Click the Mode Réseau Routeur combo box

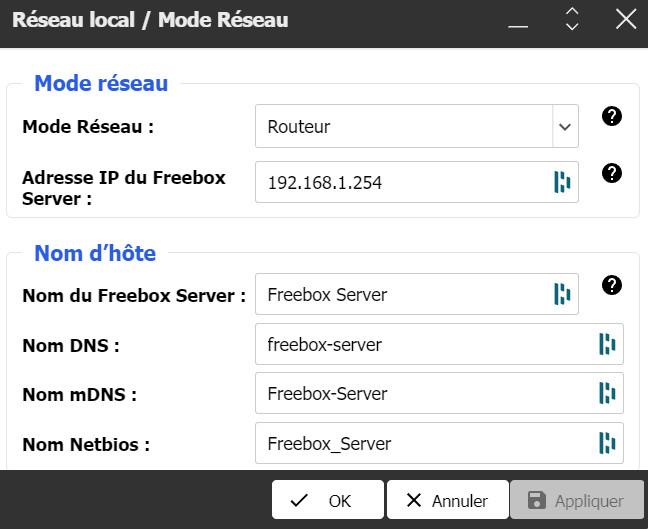[x=417, y=126]
